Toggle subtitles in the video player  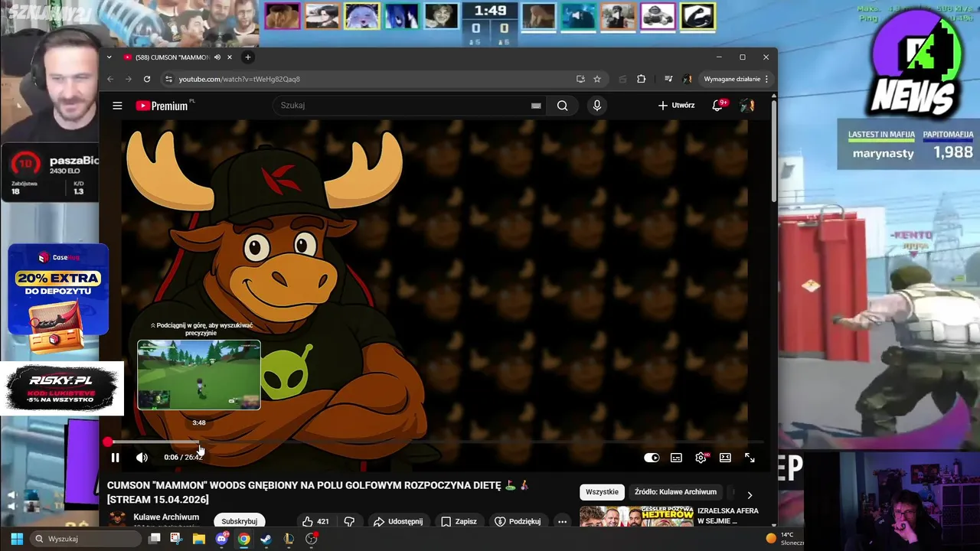point(676,458)
